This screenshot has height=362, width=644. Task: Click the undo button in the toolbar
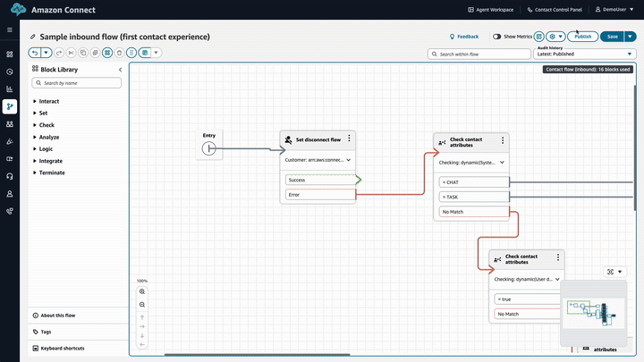(x=35, y=53)
